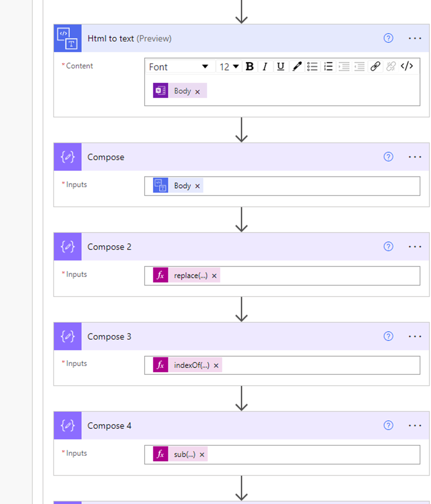
Task: Open the font size 12 dropdown
Action: click(229, 66)
